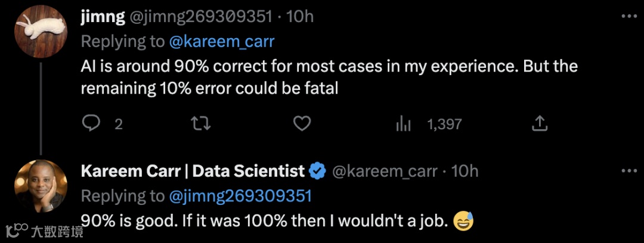Click Kareem Carr's blue verified badge

click(317, 172)
